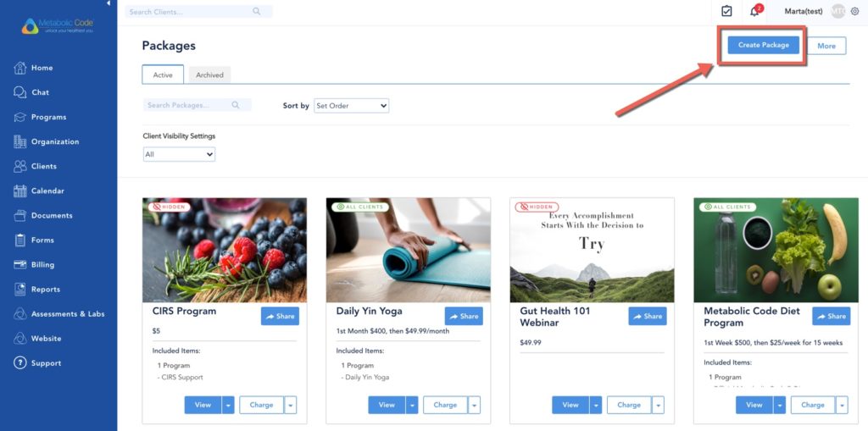Open Chat via the speech bubble icon
The width and height of the screenshot is (868, 431).
tap(20, 92)
